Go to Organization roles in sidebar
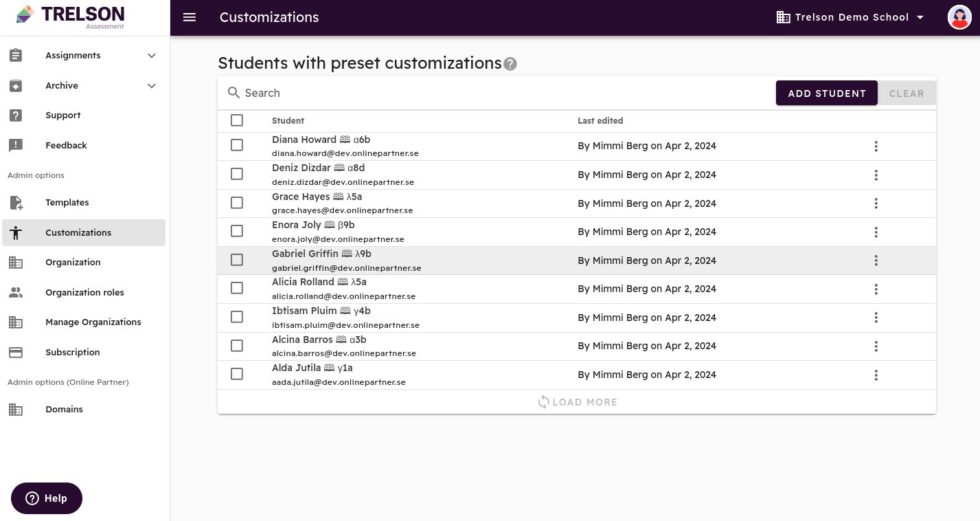Viewport: 980px width, 521px height. [x=84, y=293]
